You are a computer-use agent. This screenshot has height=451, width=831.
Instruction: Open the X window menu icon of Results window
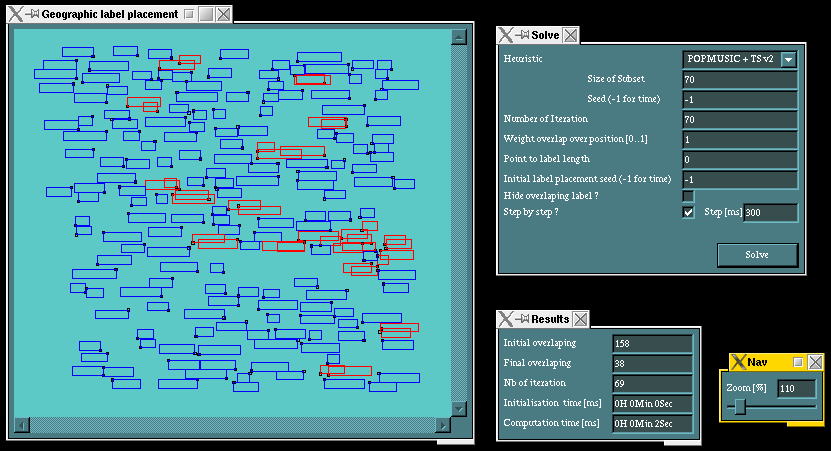coord(506,319)
